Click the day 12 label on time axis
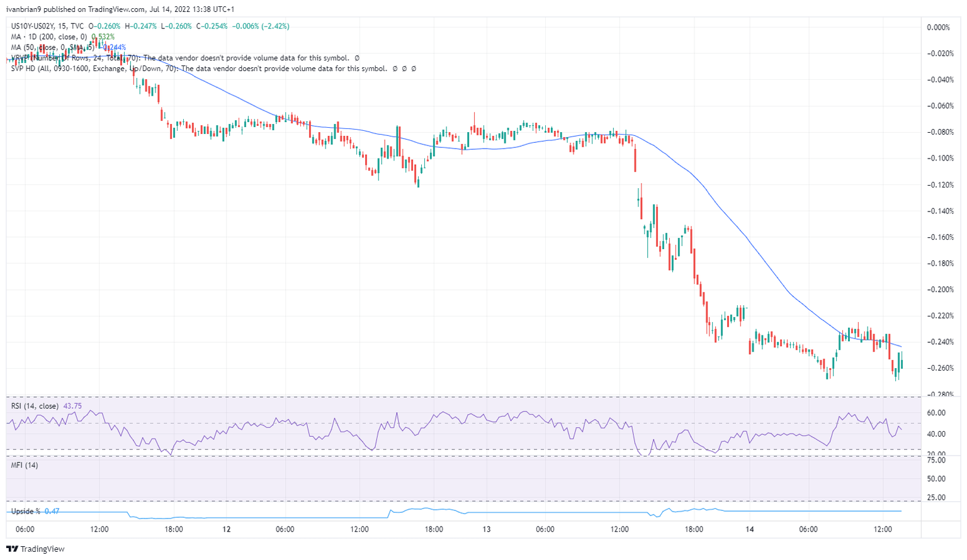967x560 pixels. click(227, 530)
